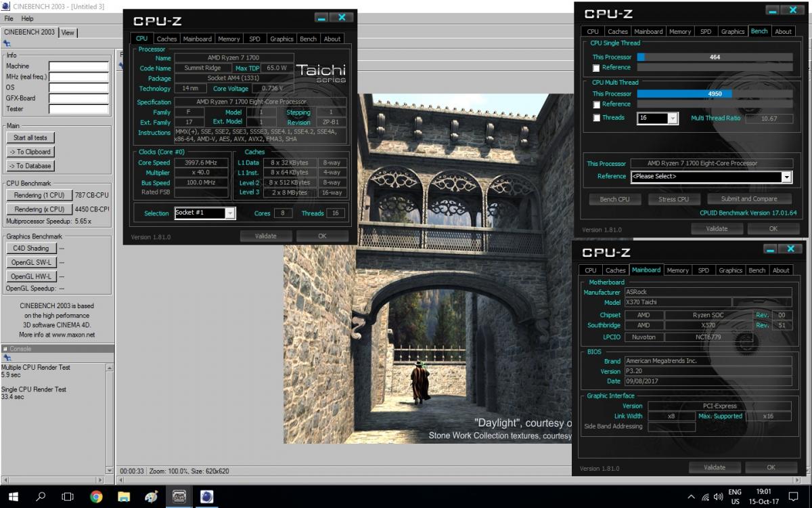
Task: Open the Windows Start menu
Action: [x=13, y=496]
